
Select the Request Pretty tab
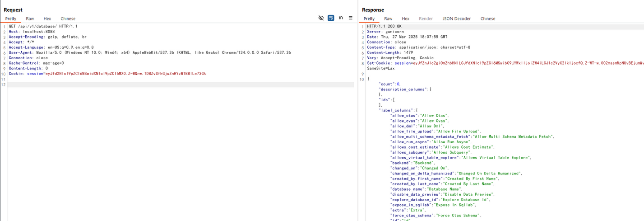pos(11,19)
